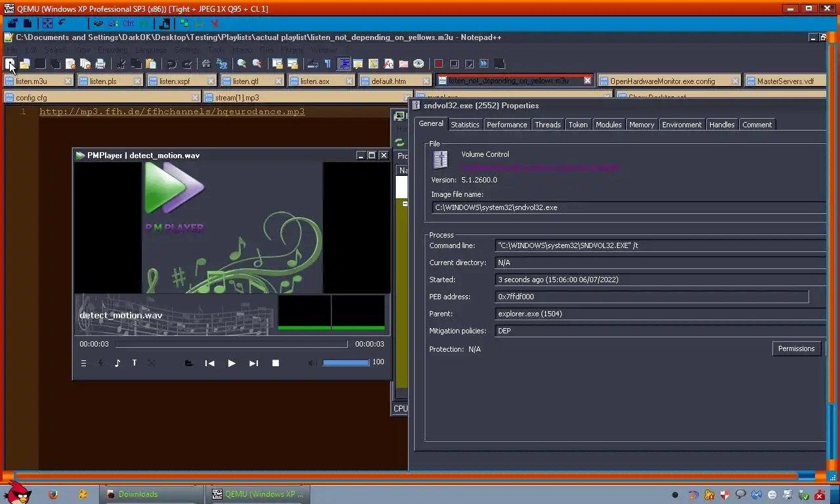Click Notepad++ New file toolbar icon
The height and width of the screenshot is (504, 840).
click(10, 64)
